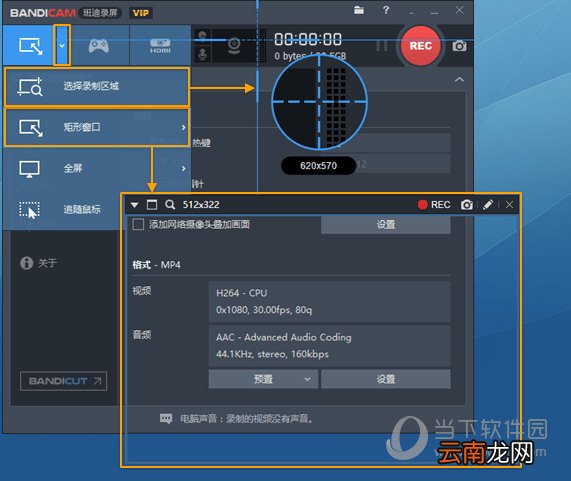Toggle the webcam overlay icon
Screen dimensions: 571x481
point(234,46)
